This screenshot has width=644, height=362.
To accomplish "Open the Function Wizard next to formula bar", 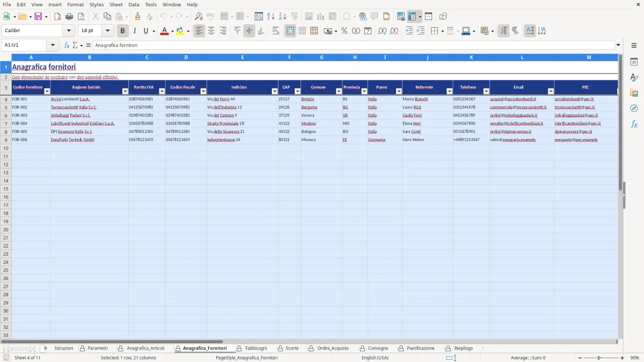I will tap(67, 45).
